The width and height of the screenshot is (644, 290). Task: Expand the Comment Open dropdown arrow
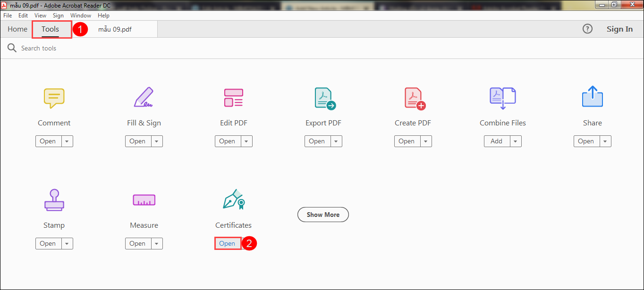67,141
